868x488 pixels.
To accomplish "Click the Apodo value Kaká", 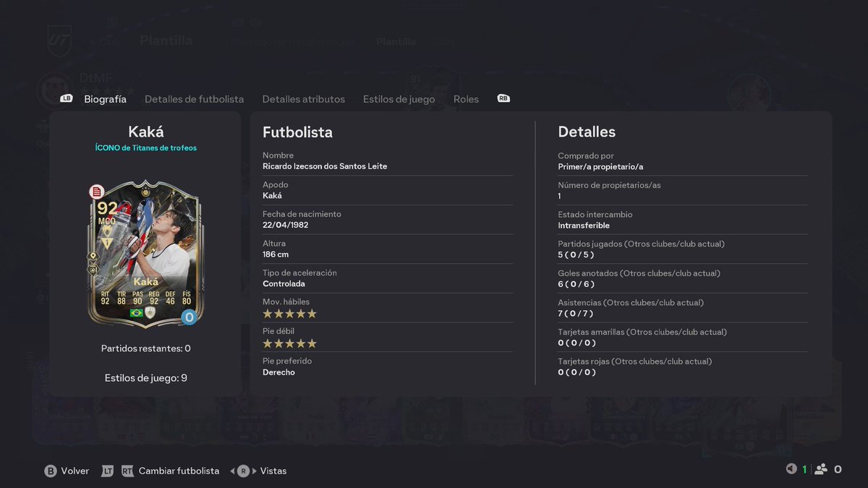I will coord(272,196).
